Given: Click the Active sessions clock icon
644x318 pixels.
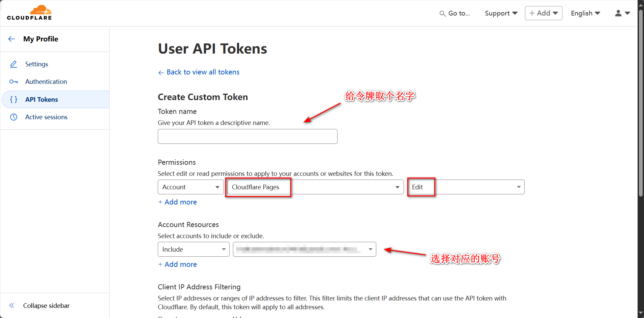Looking at the screenshot, I should point(13,117).
